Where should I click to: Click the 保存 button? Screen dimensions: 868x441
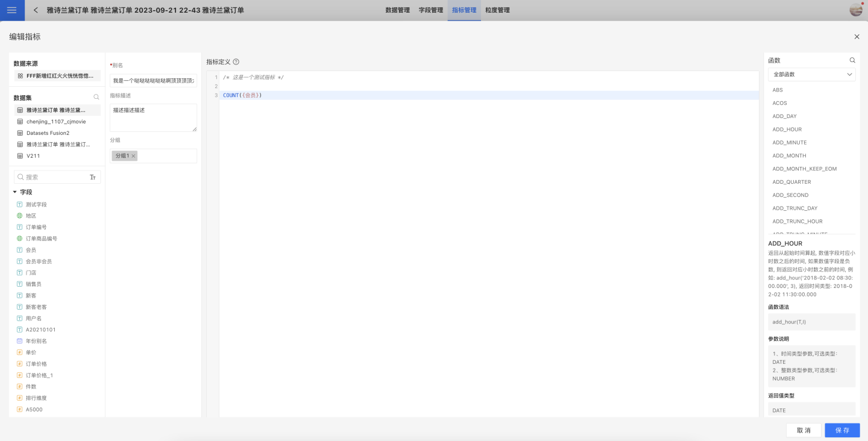pyautogui.click(x=842, y=430)
